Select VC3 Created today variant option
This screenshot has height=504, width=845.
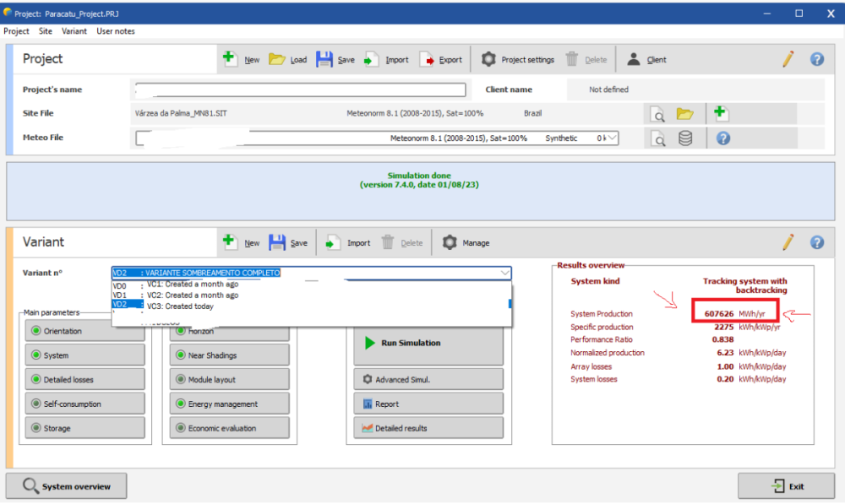pyautogui.click(x=180, y=306)
